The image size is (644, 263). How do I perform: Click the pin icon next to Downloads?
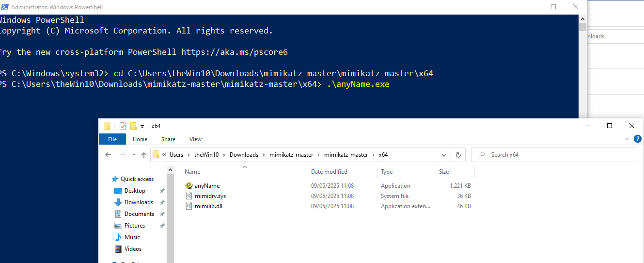[x=162, y=202]
